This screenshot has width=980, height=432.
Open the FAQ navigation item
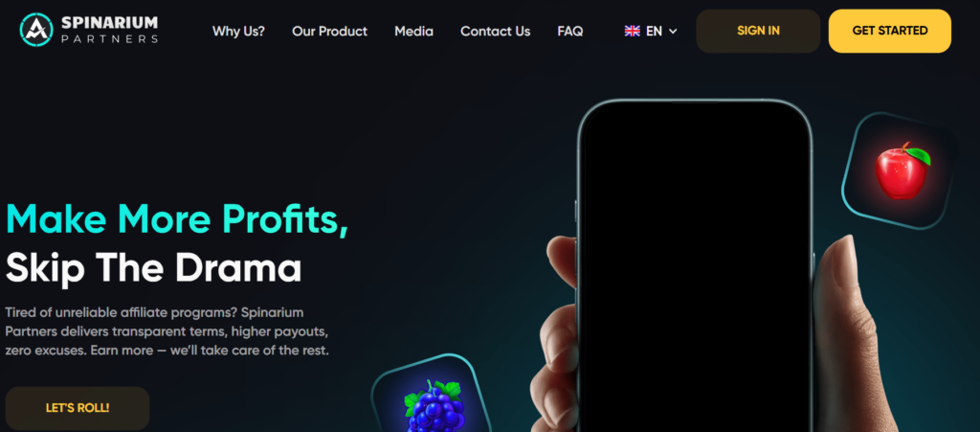coord(570,32)
